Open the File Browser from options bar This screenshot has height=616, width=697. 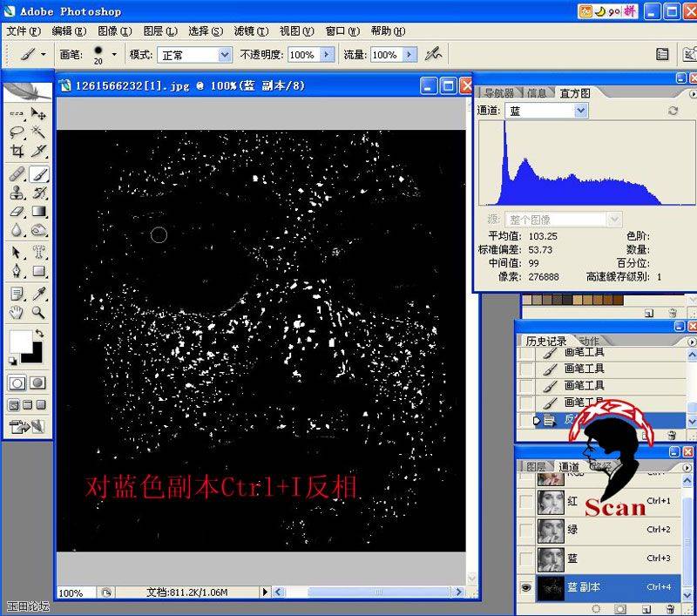pos(662,54)
